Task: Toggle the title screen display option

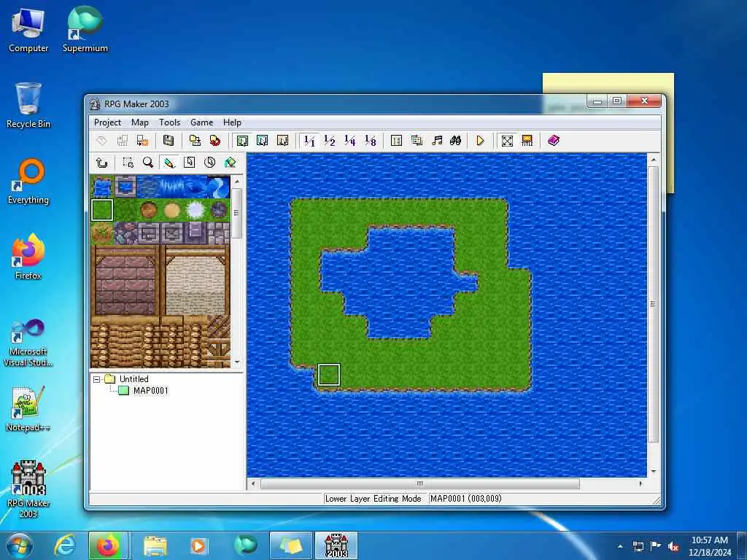Action: click(x=527, y=141)
